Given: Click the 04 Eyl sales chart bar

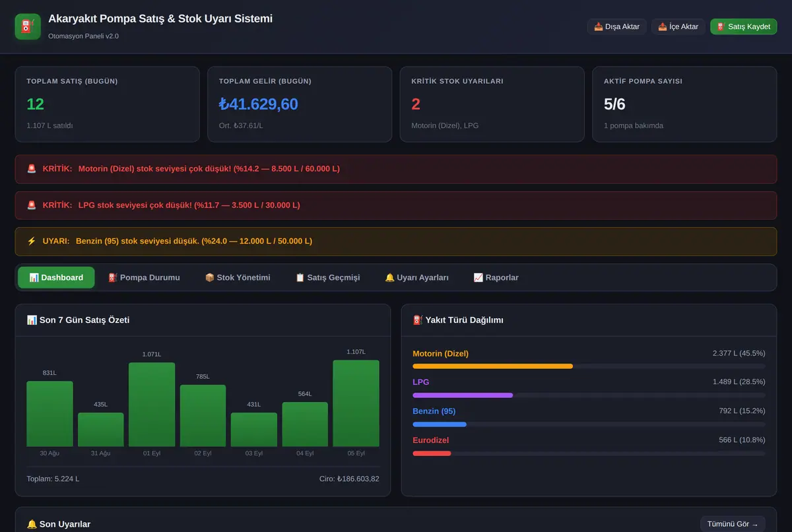Looking at the screenshot, I should (x=305, y=424).
